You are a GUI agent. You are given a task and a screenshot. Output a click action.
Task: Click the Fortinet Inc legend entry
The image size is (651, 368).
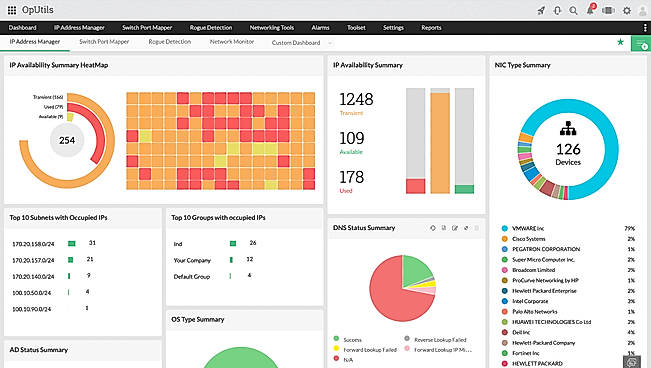pos(521,353)
